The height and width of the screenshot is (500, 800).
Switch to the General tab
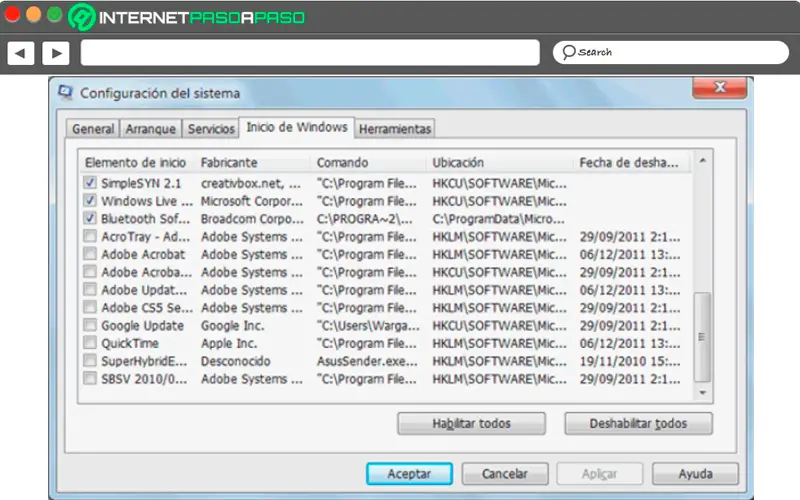tap(93, 129)
